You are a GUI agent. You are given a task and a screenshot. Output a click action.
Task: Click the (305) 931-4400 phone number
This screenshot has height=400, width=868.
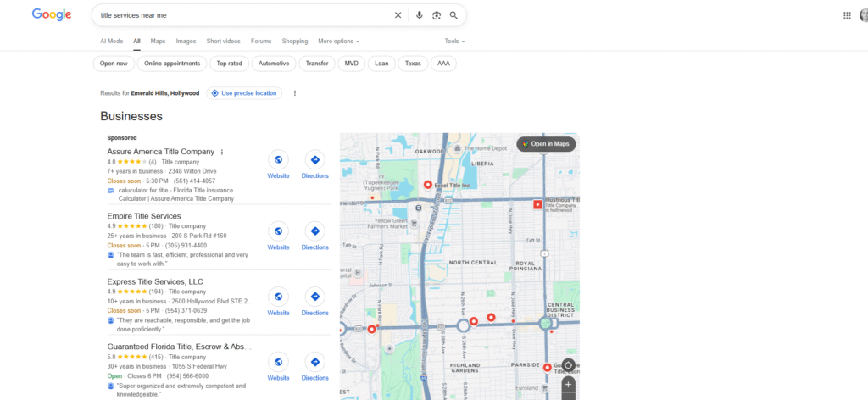point(187,246)
